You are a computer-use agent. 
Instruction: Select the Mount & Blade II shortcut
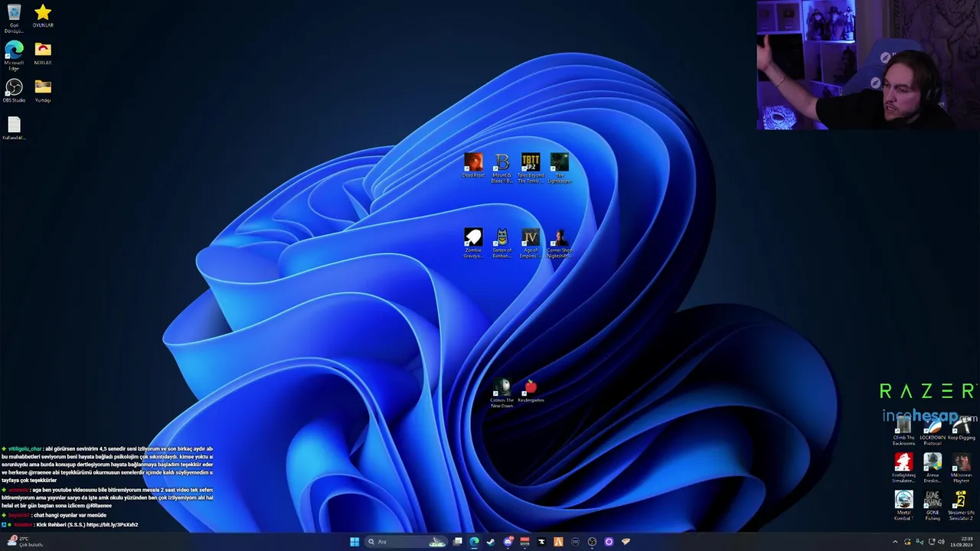(501, 168)
